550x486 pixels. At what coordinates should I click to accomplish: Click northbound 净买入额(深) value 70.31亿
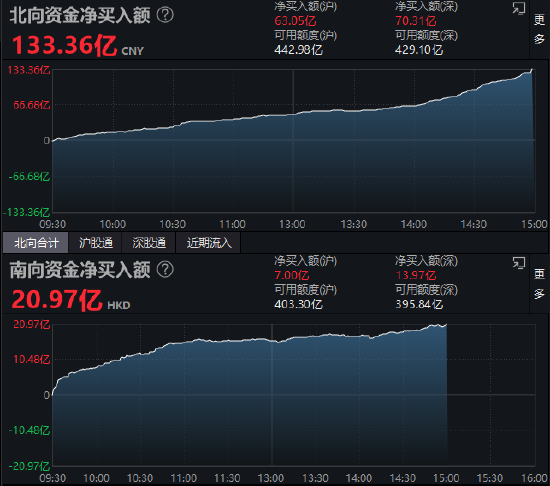(416, 21)
